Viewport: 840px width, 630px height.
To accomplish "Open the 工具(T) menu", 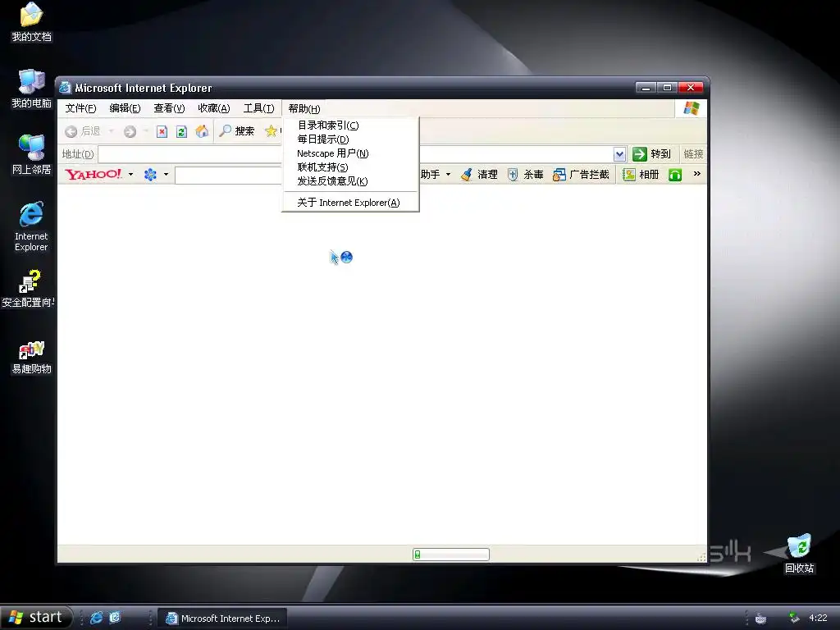I will tap(258, 108).
